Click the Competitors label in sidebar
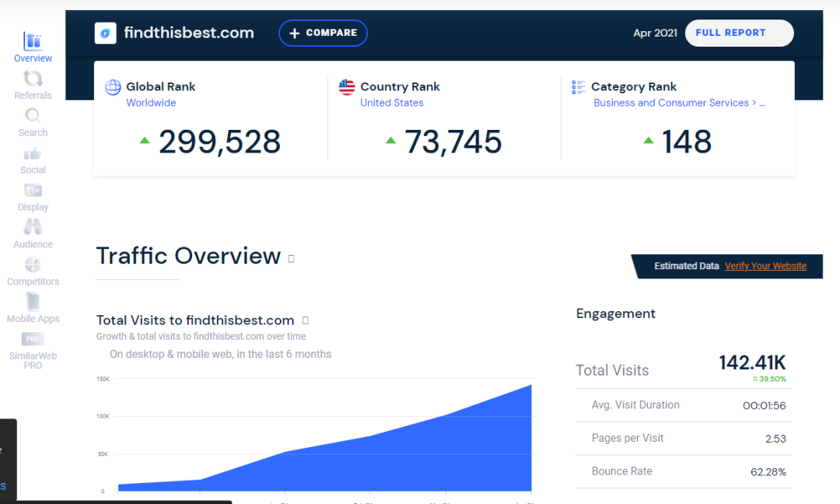 [x=33, y=282]
